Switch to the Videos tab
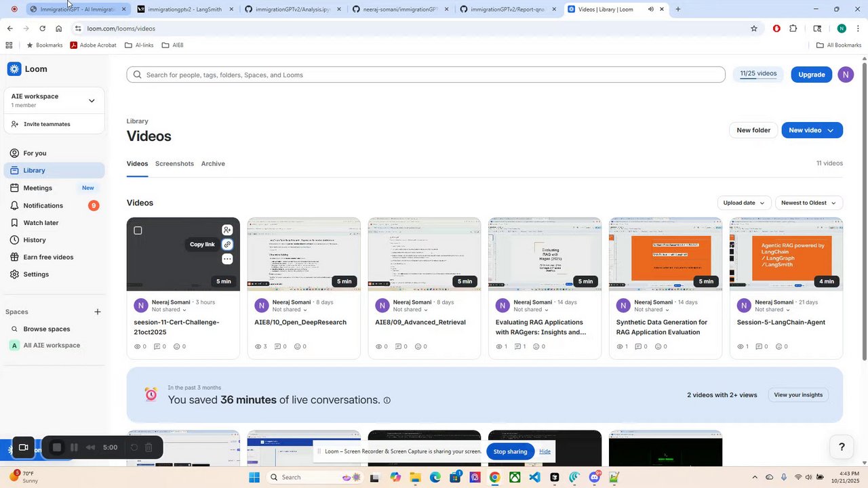This screenshot has width=868, height=488. [137, 164]
